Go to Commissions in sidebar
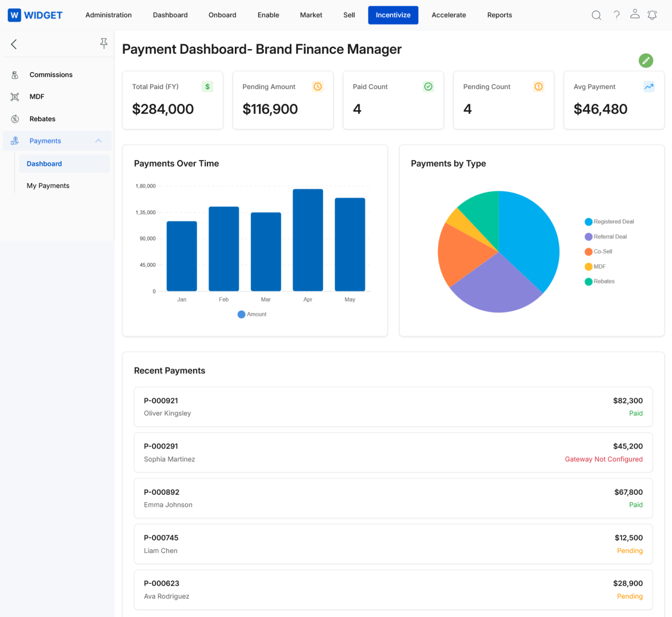Viewport: 672px width, 617px height. coord(51,74)
